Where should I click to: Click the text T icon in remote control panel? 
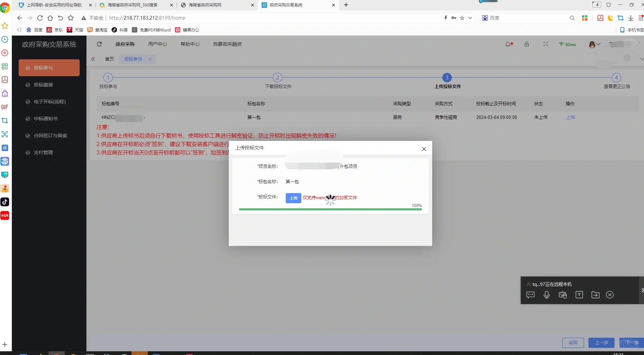pos(579,295)
